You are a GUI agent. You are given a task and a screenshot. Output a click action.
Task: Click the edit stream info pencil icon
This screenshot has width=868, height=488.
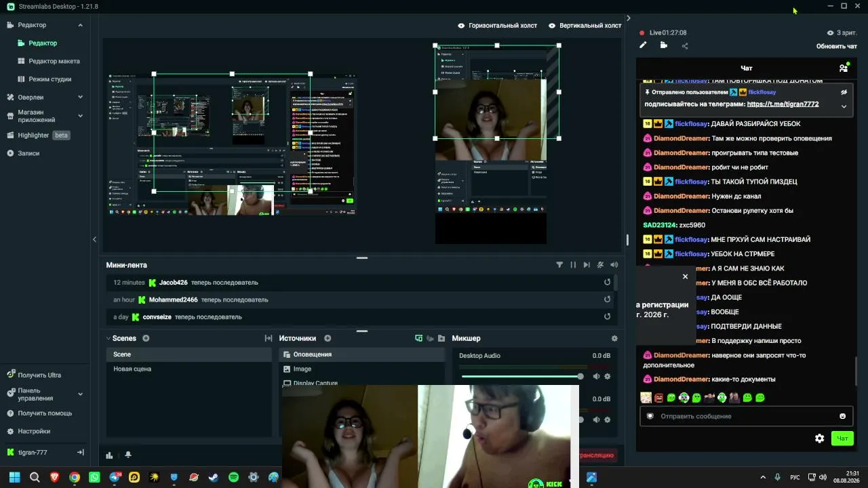pos(643,45)
